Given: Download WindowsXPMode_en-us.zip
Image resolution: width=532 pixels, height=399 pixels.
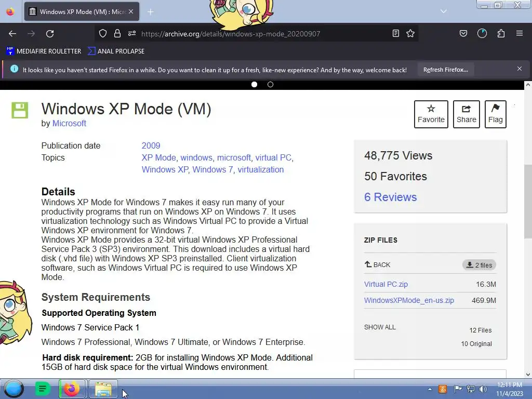Looking at the screenshot, I should pyautogui.click(x=409, y=300).
